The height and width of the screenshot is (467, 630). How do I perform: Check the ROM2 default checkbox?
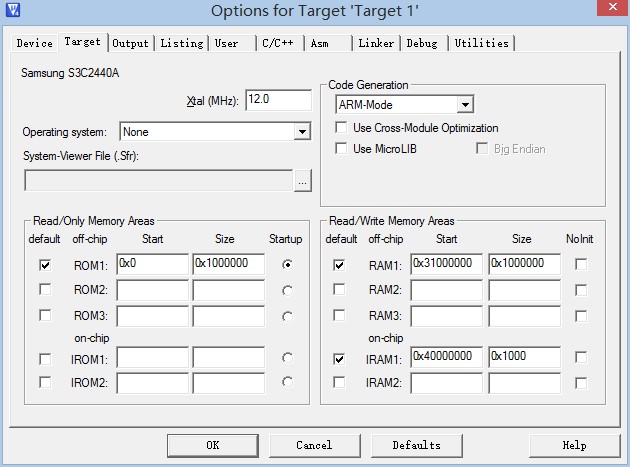tap(45, 289)
